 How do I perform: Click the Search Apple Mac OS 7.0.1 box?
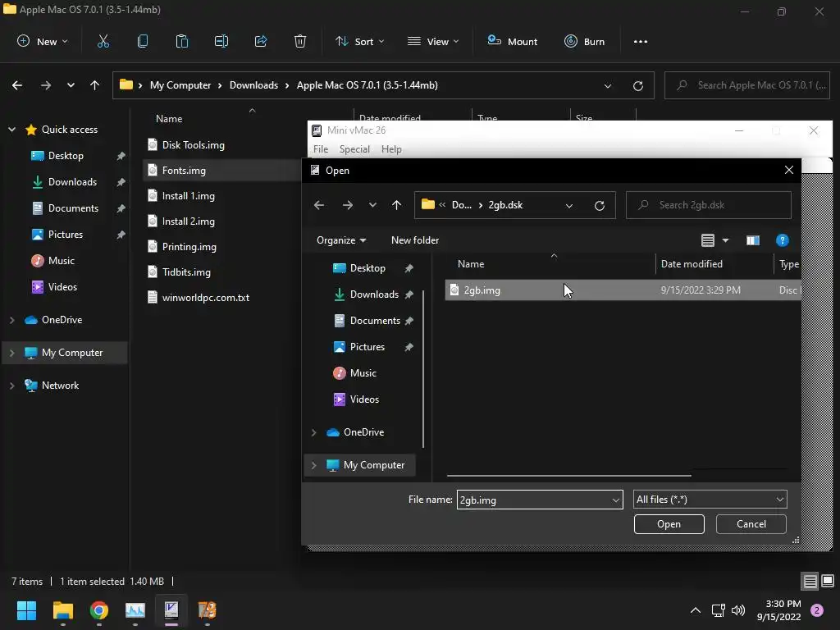[746, 85]
